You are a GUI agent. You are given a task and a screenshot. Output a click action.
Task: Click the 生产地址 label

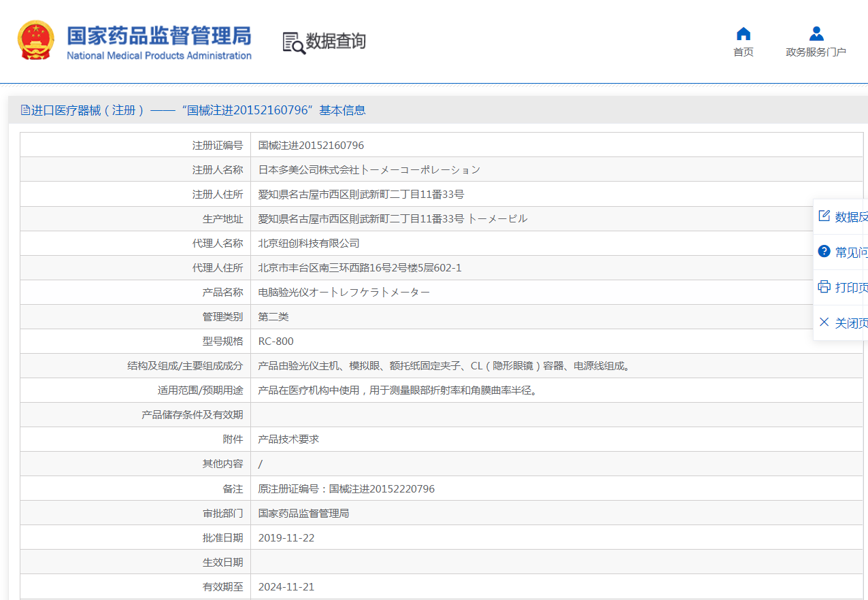point(222,219)
